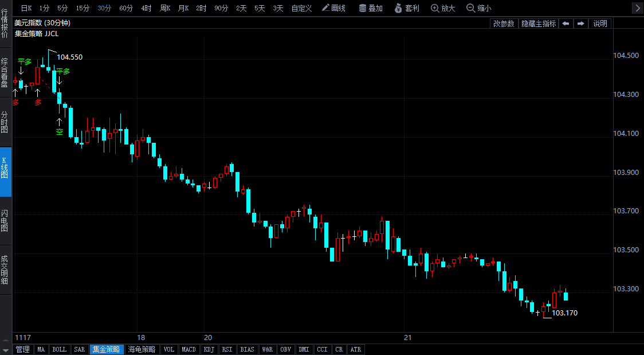Choose the 90分 period
This screenshot has height=355, width=644.
coord(221,8)
